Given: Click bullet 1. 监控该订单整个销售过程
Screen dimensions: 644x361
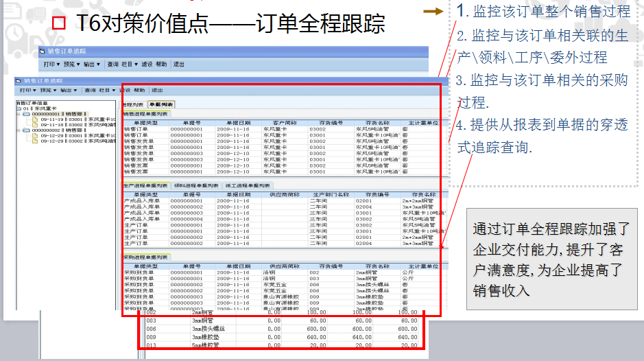Looking at the screenshot, I should [543, 11].
